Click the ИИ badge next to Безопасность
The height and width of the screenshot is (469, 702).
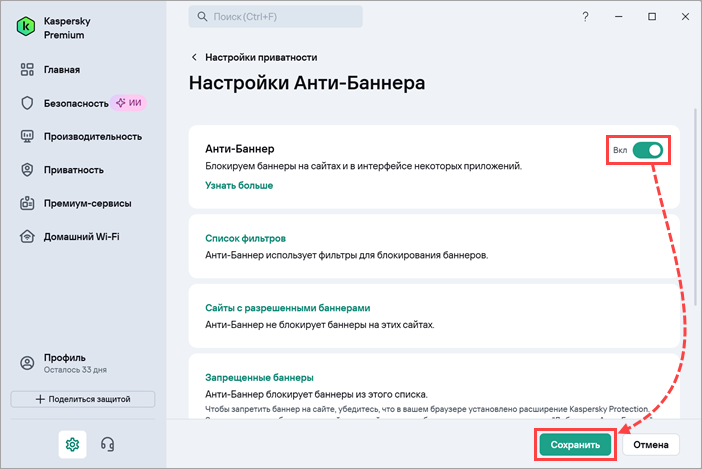(x=128, y=103)
